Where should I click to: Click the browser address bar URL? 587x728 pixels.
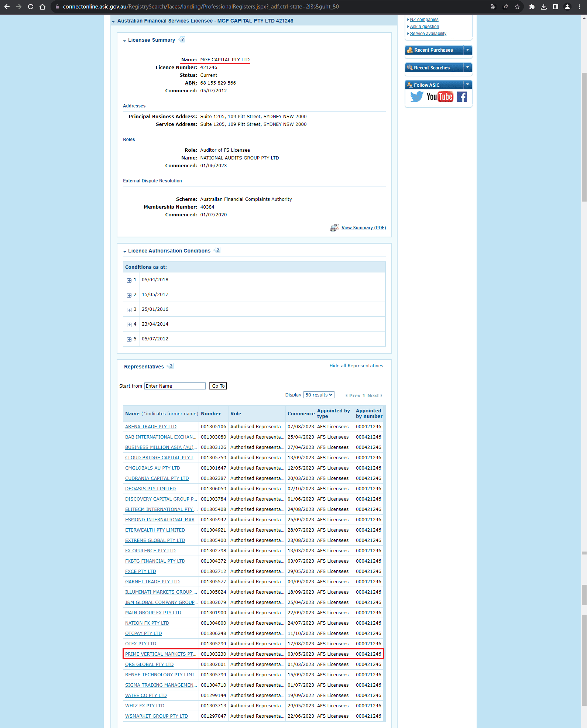tap(201, 7)
